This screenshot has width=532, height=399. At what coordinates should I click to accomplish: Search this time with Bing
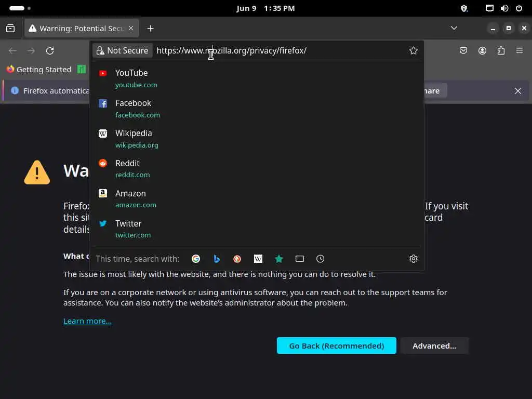pos(217,259)
